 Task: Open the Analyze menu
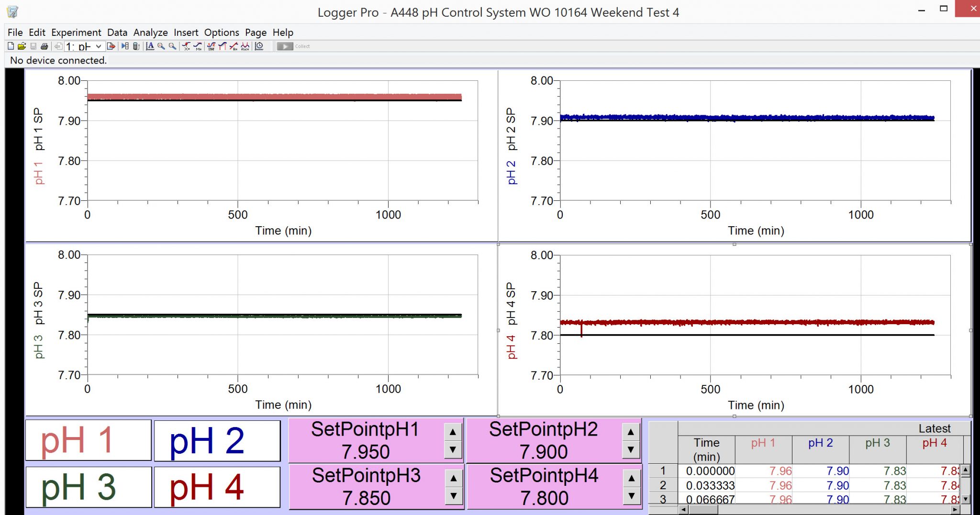click(150, 33)
